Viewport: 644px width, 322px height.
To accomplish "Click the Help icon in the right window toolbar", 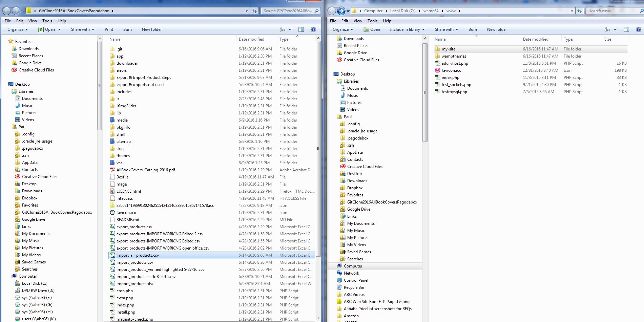I will pyautogui.click(x=639, y=29).
